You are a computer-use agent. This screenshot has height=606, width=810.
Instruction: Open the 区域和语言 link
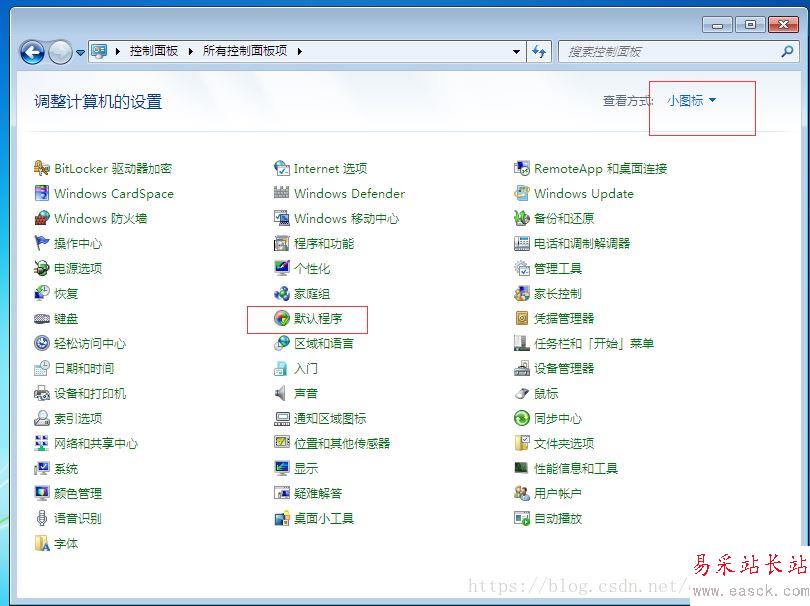click(x=324, y=344)
